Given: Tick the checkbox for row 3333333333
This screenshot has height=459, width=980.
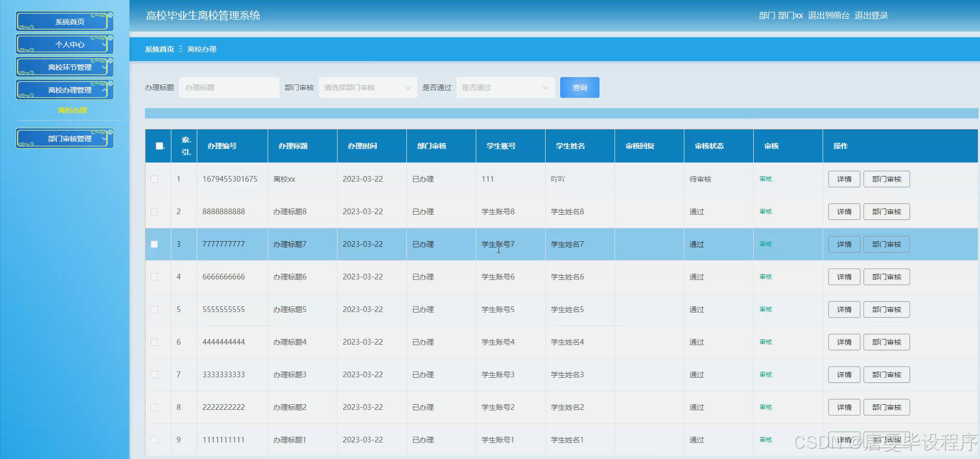Looking at the screenshot, I should point(154,375).
